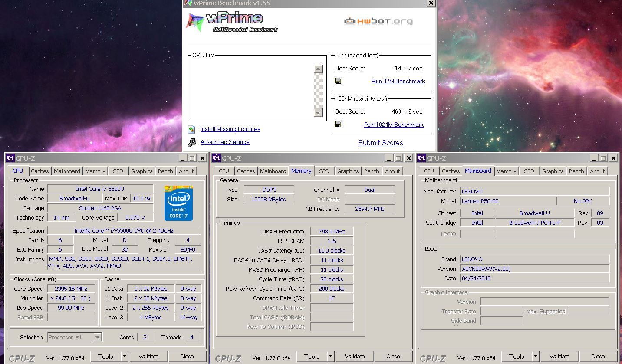The height and width of the screenshot is (364, 622).
Task: Click CAS# Latency value 11.0 clocks
Action: pyautogui.click(x=332, y=250)
